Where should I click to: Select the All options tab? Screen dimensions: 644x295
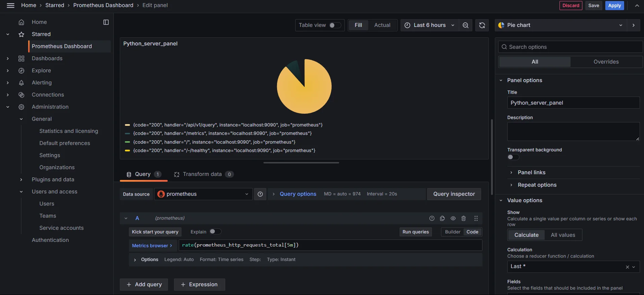click(535, 62)
